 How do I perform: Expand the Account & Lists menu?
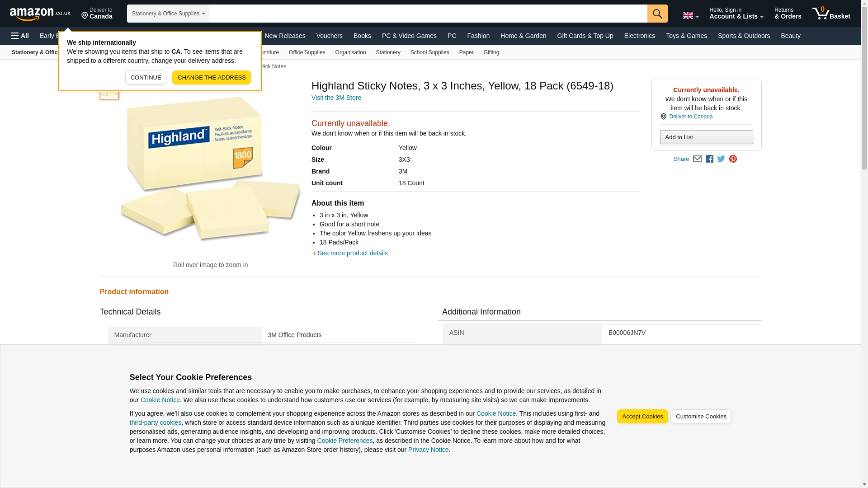point(736,14)
